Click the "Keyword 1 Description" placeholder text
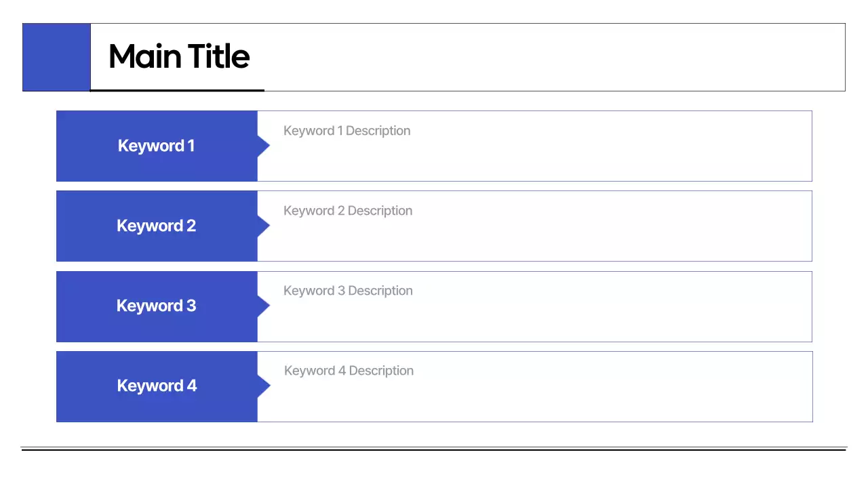 (x=347, y=131)
